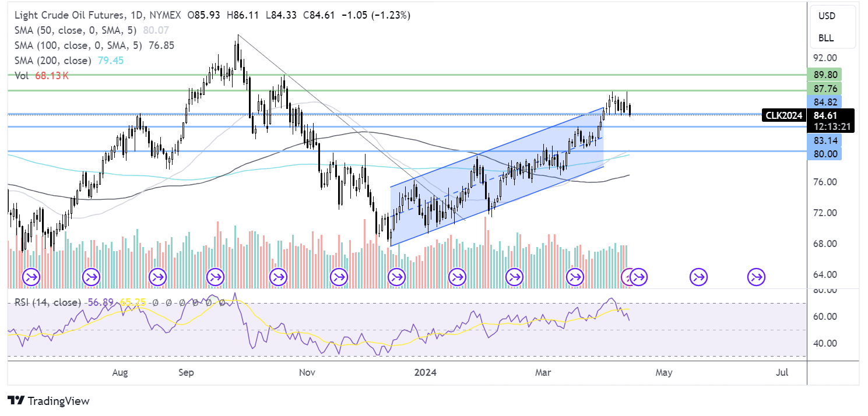Open the roll marker immediately left of May

click(x=639, y=276)
